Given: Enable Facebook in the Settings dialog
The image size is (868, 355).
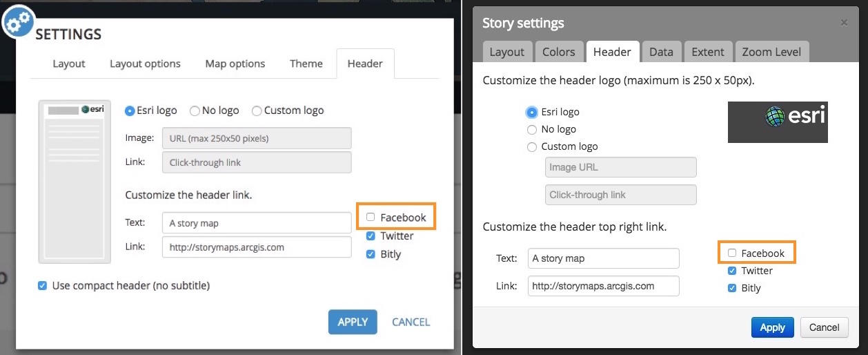Looking at the screenshot, I should pyautogui.click(x=371, y=217).
